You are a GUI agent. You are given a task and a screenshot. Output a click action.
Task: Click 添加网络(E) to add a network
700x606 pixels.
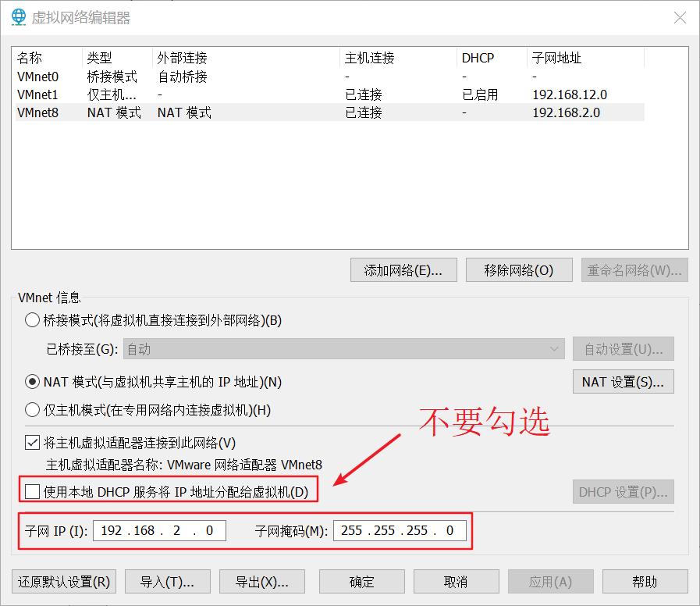(403, 269)
